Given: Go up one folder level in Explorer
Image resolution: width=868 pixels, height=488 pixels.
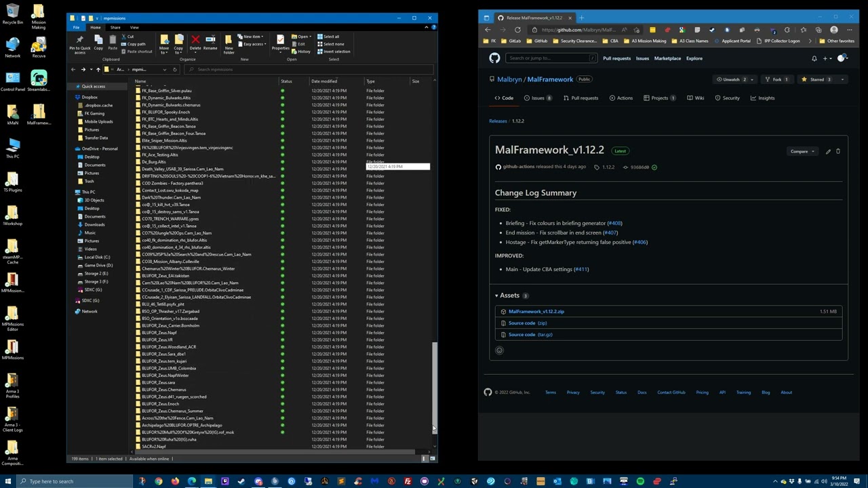Looking at the screenshot, I should point(98,69).
